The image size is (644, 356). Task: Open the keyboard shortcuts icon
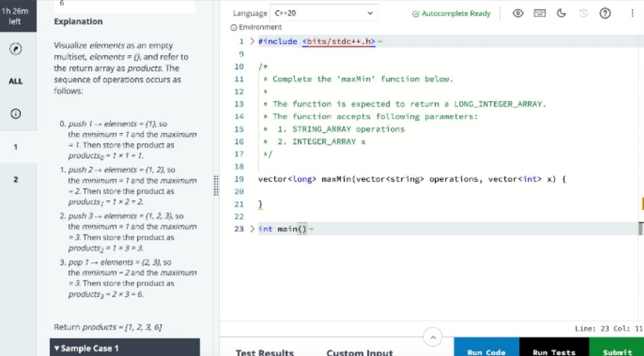pos(540,13)
